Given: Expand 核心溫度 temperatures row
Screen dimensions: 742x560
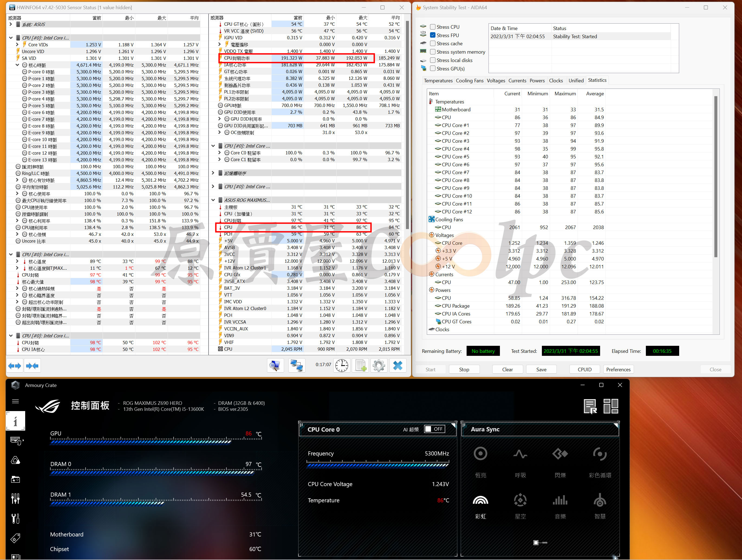Looking at the screenshot, I should click(17, 261).
